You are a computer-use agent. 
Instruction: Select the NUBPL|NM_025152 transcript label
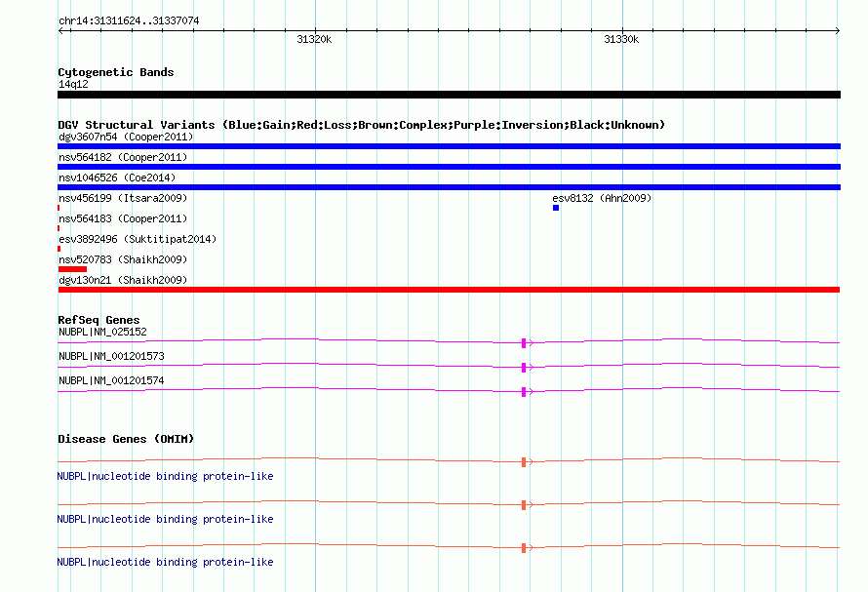click(x=102, y=332)
